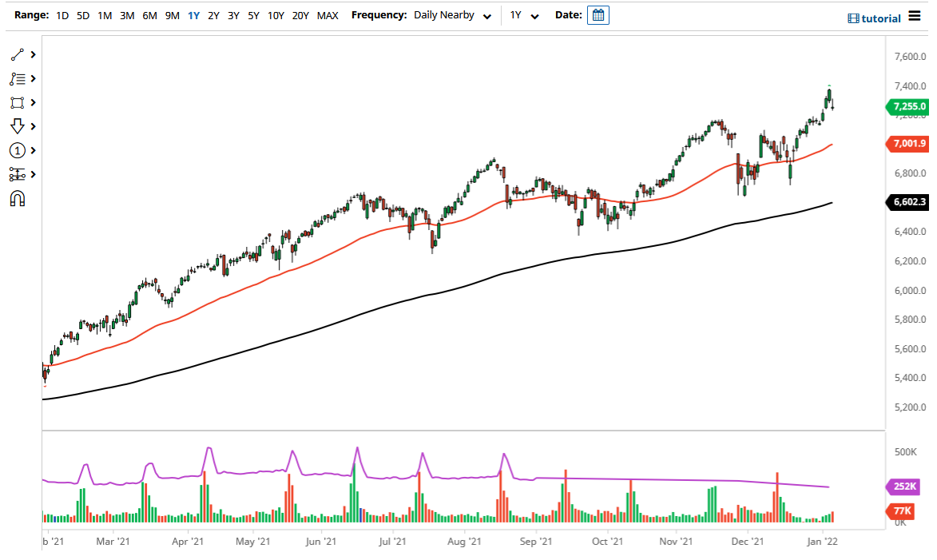Switch the chart range to 6M
This screenshot has width=937, height=560.
149,14
